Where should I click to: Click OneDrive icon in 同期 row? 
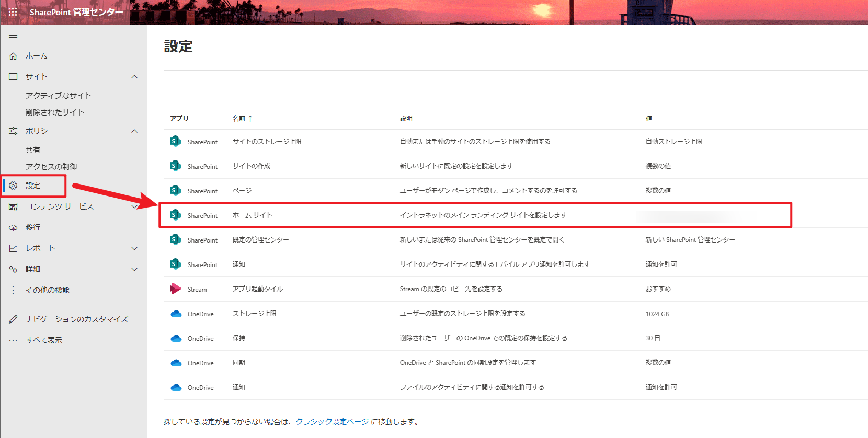[176, 363]
